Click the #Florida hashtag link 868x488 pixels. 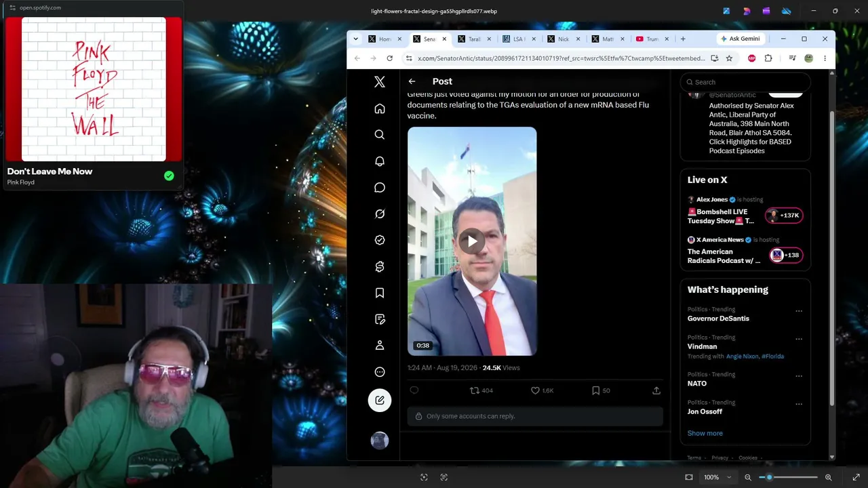pyautogui.click(x=772, y=357)
